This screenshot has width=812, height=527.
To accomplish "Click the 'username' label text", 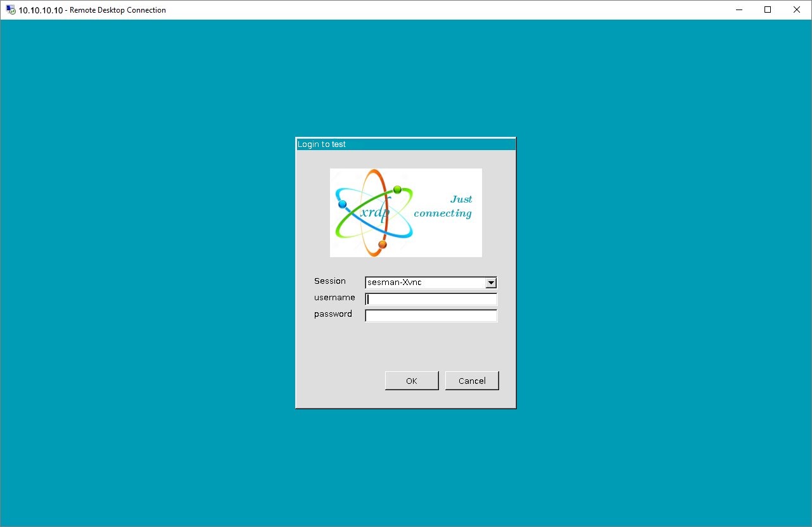I will (x=334, y=297).
